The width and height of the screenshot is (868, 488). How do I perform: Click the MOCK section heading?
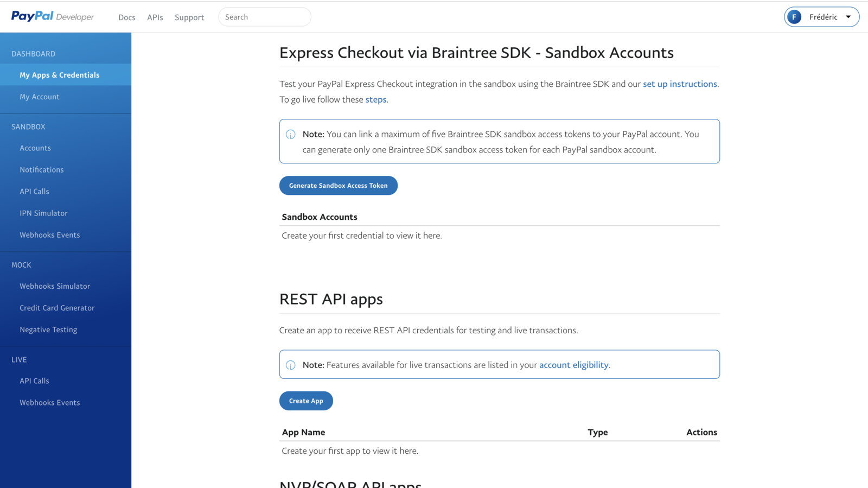(21, 265)
